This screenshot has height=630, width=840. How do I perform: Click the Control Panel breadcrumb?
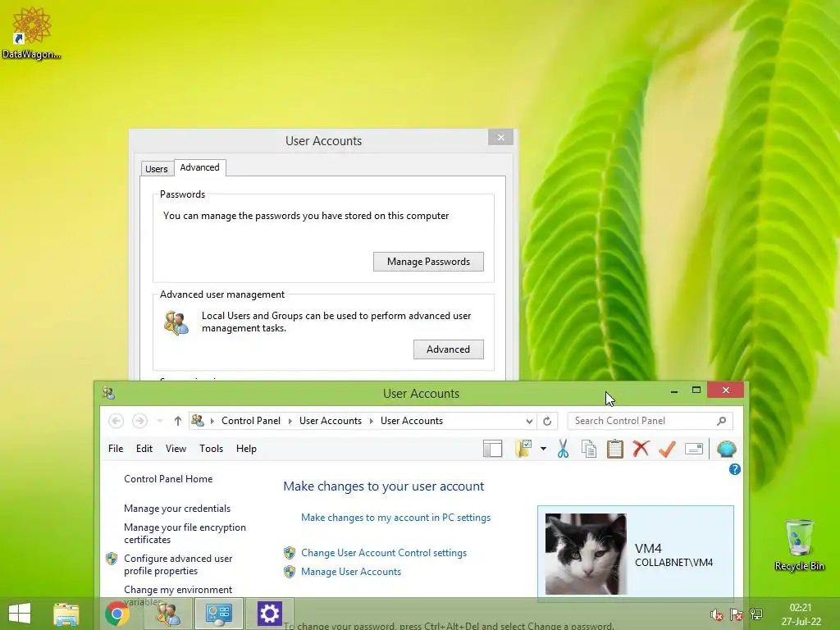(x=251, y=421)
